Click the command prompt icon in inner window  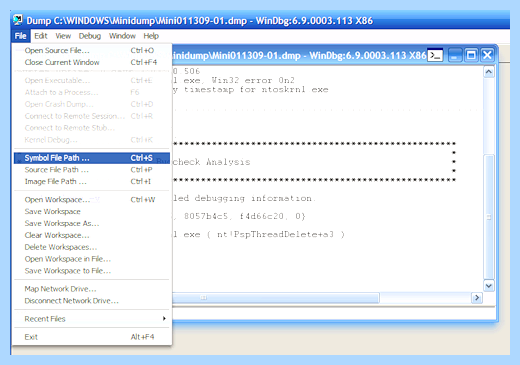[435, 55]
